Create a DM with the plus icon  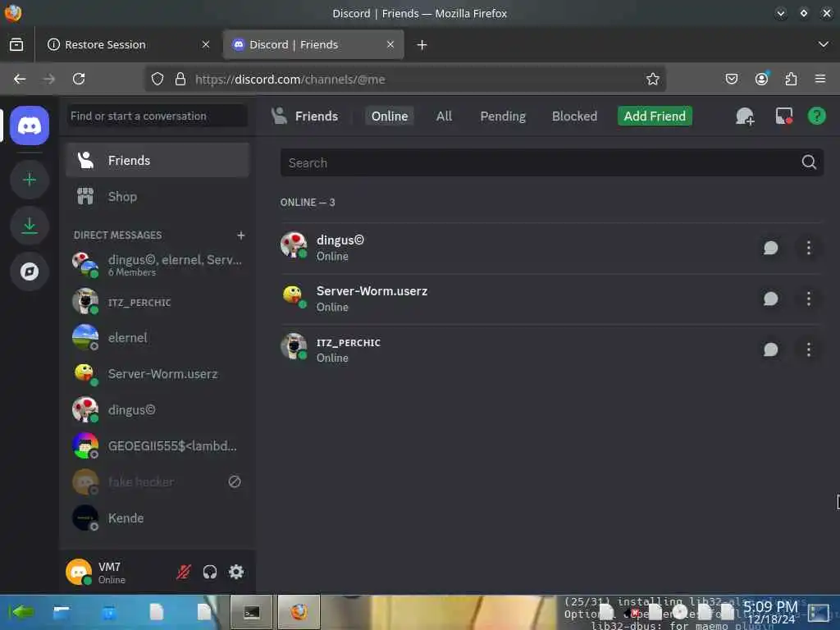pos(241,235)
